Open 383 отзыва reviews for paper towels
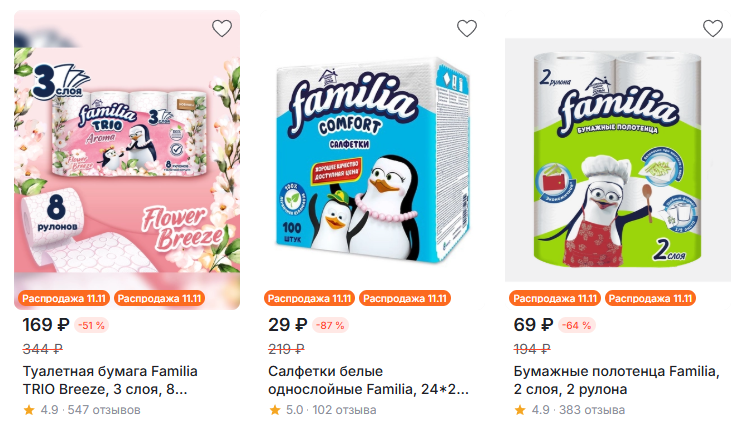 pos(595,410)
